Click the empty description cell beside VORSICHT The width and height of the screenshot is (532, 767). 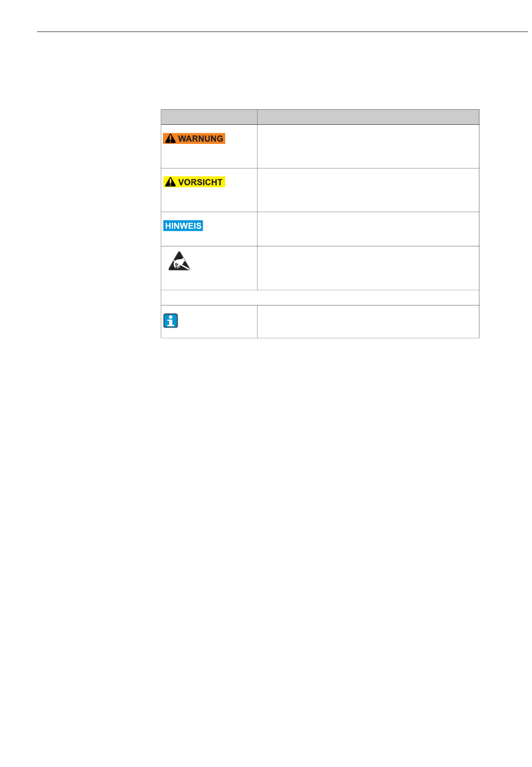click(368, 190)
